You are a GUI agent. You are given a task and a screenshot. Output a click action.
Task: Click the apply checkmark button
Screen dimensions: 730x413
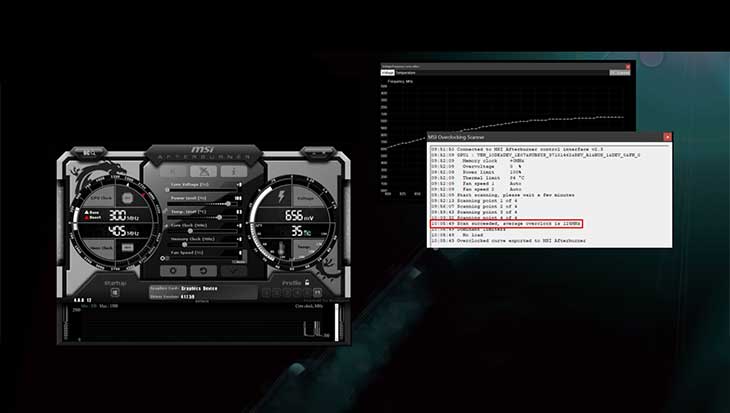234,270
